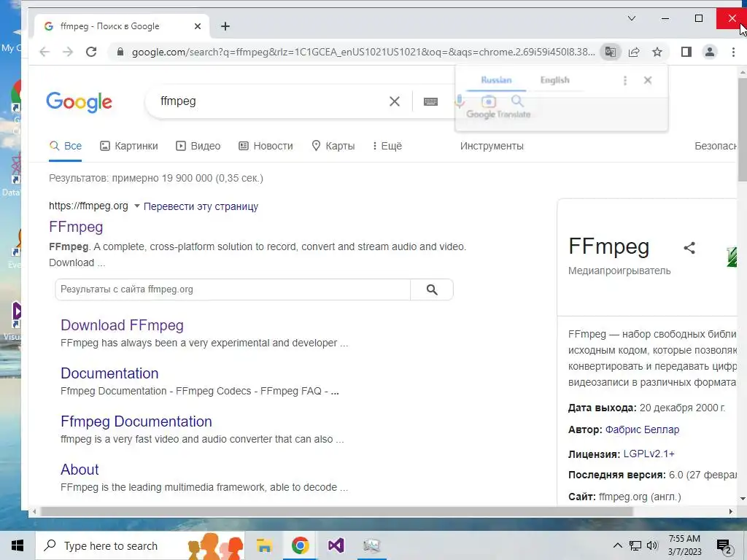Switch to Видео results
This screenshot has height=560, width=747.
click(198, 146)
